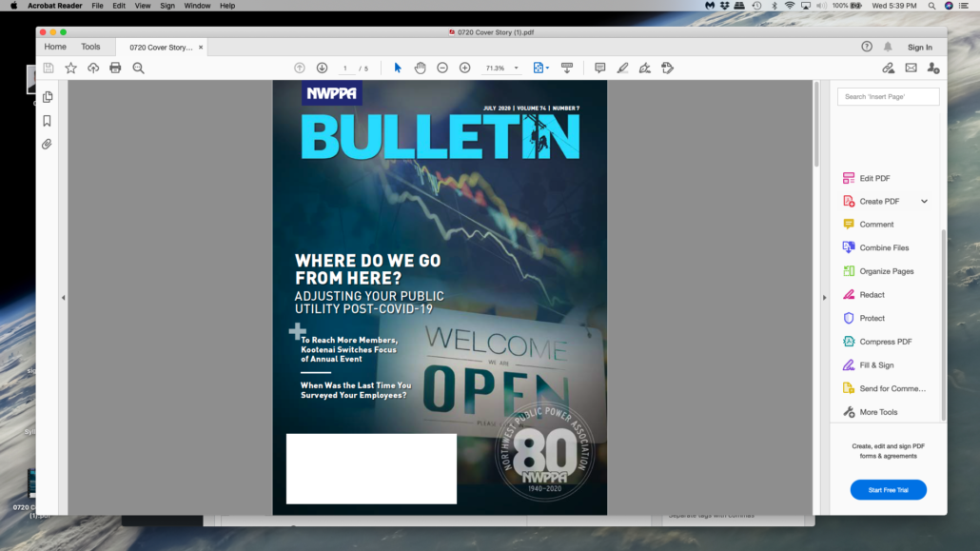Collapse the right tools pane arrow

824,298
